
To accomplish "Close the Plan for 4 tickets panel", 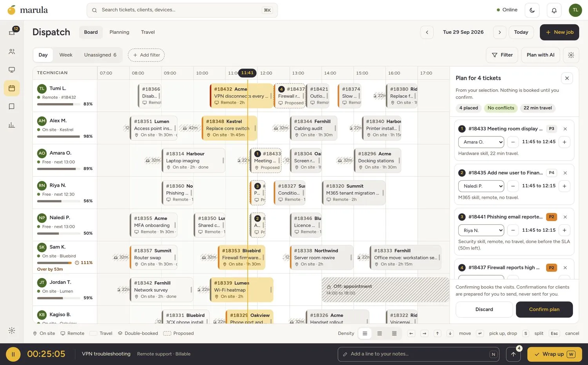I will (x=567, y=78).
